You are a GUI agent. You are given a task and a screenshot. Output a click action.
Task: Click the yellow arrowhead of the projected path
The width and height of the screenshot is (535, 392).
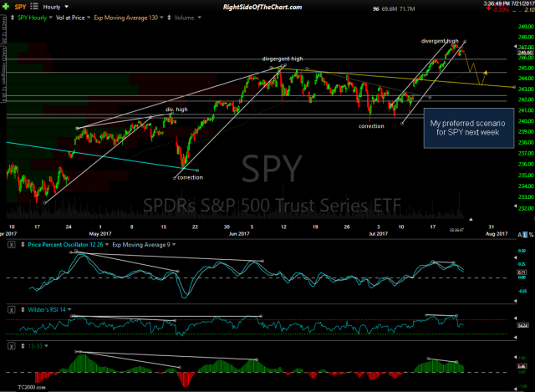tap(486, 73)
